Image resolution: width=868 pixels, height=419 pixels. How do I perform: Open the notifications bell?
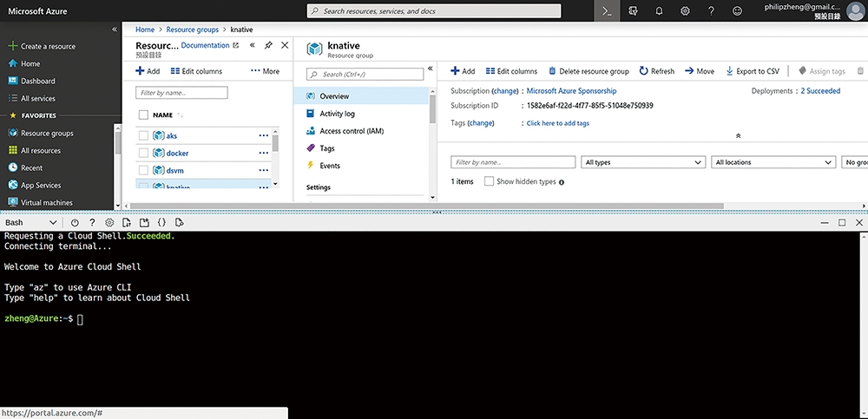659,11
